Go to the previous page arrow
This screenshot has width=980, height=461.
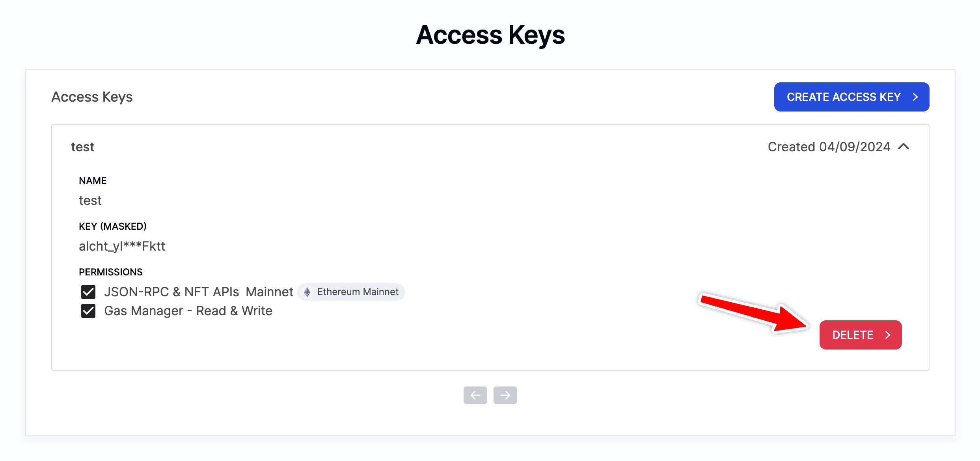pyautogui.click(x=475, y=395)
